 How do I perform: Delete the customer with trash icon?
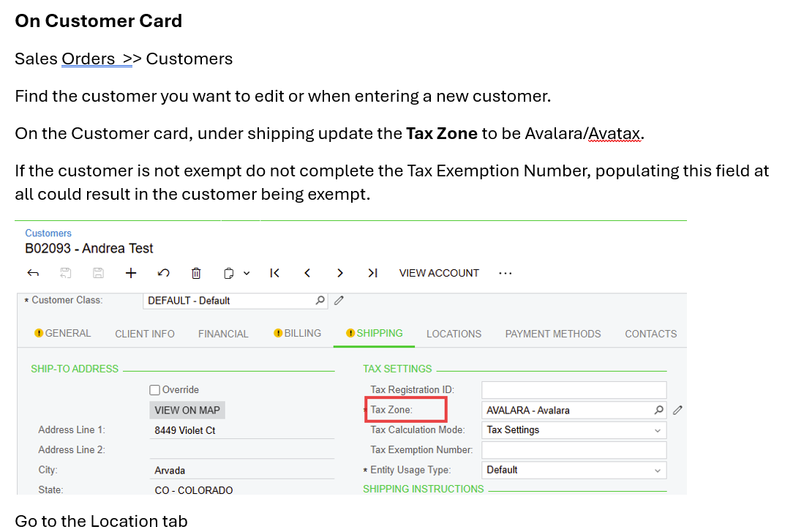click(x=196, y=273)
